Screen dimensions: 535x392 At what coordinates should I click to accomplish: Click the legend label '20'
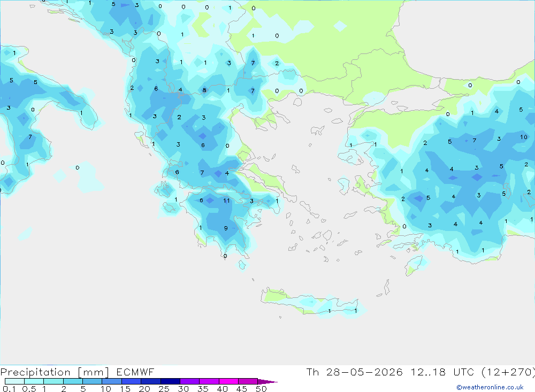pyautogui.click(x=144, y=389)
